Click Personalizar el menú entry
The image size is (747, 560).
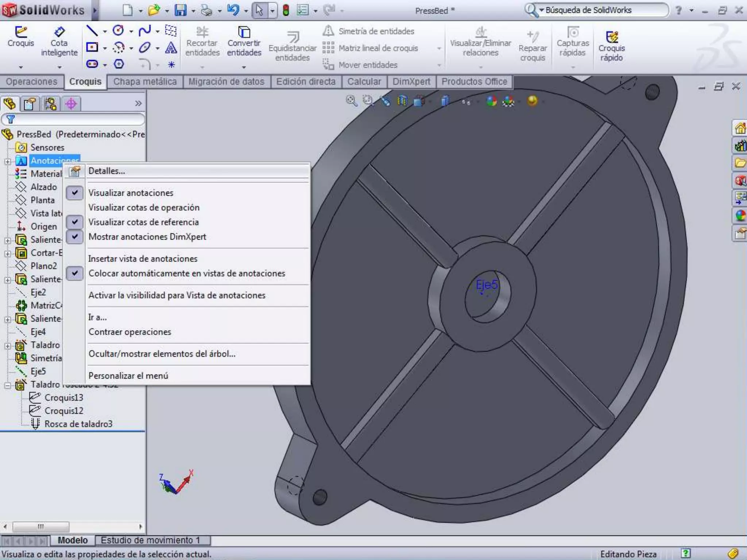click(128, 376)
